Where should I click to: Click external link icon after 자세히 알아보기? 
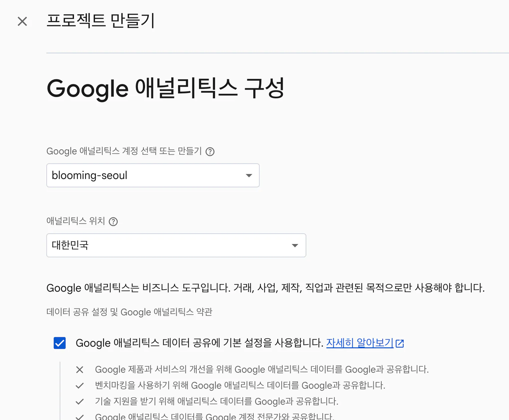[x=400, y=343]
